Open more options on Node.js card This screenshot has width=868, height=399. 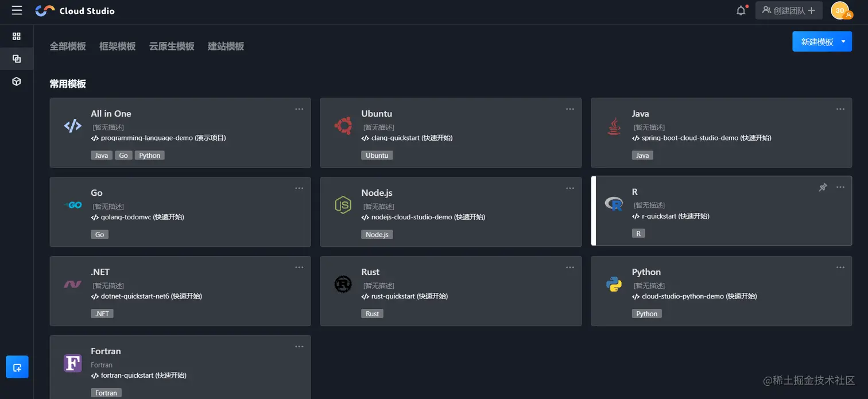point(570,188)
